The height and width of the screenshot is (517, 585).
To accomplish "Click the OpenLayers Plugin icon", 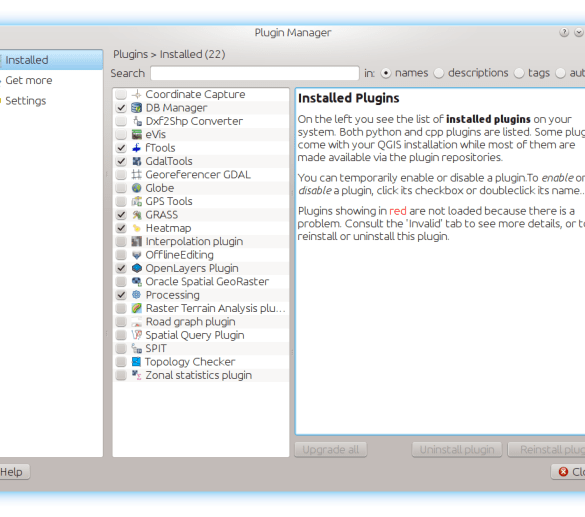I will point(137,268).
